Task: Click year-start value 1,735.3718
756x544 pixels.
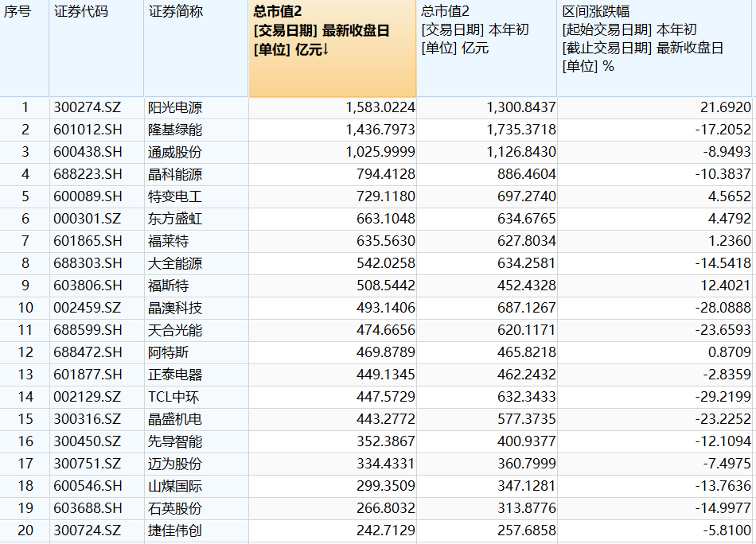Action: tap(521, 130)
